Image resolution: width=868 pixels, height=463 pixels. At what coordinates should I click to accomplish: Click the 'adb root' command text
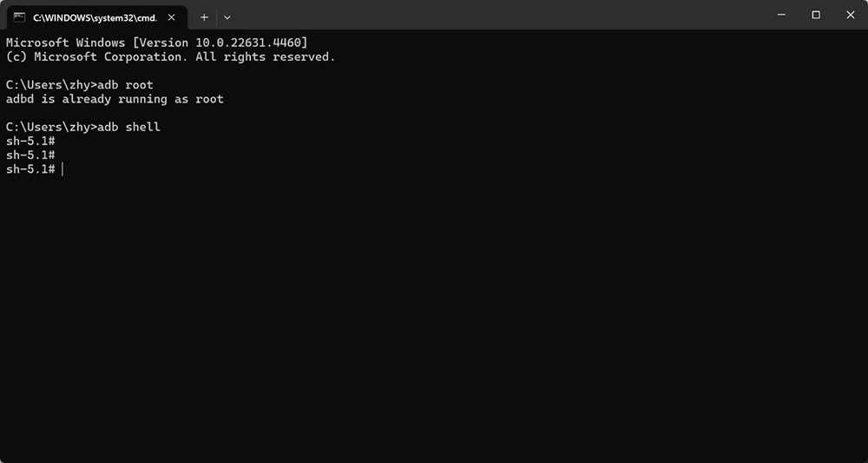pyautogui.click(x=125, y=85)
